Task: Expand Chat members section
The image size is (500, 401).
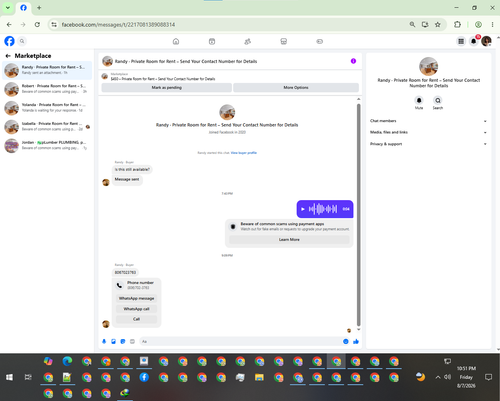Action: tap(428, 121)
